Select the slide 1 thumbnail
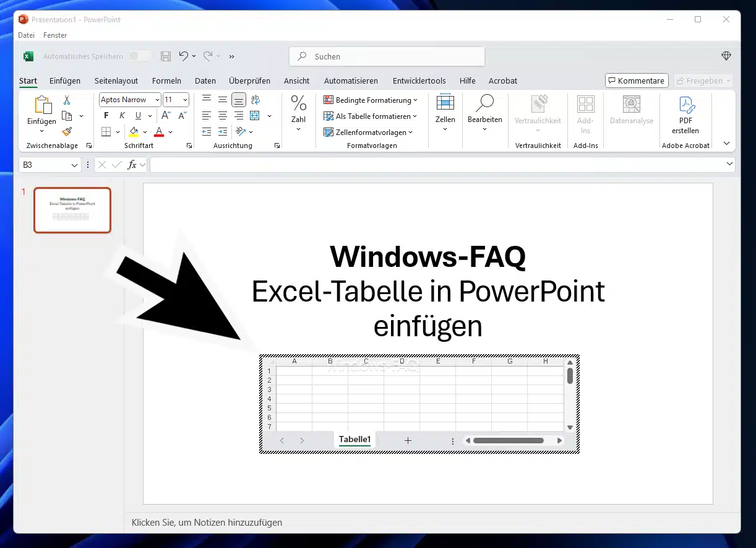 click(72, 211)
